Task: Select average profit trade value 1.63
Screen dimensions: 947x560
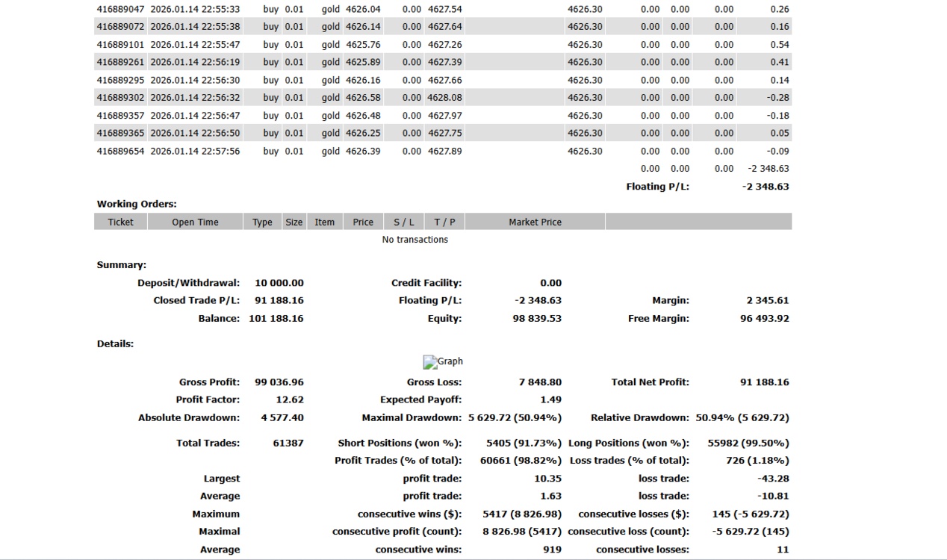Action: (550, 496)
